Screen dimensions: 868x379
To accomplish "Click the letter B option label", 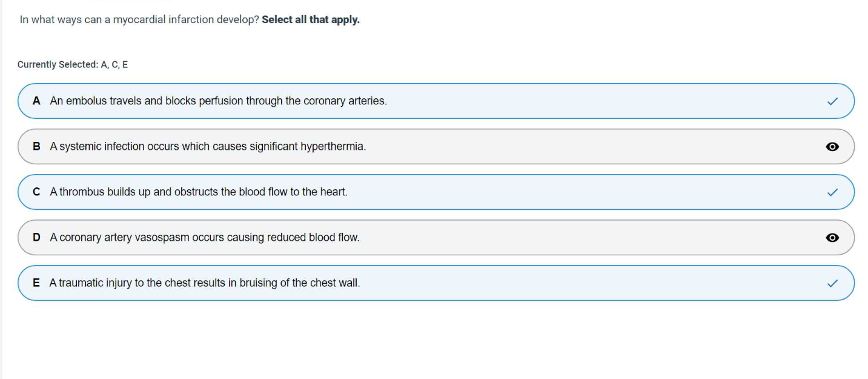I will (37, 147).
